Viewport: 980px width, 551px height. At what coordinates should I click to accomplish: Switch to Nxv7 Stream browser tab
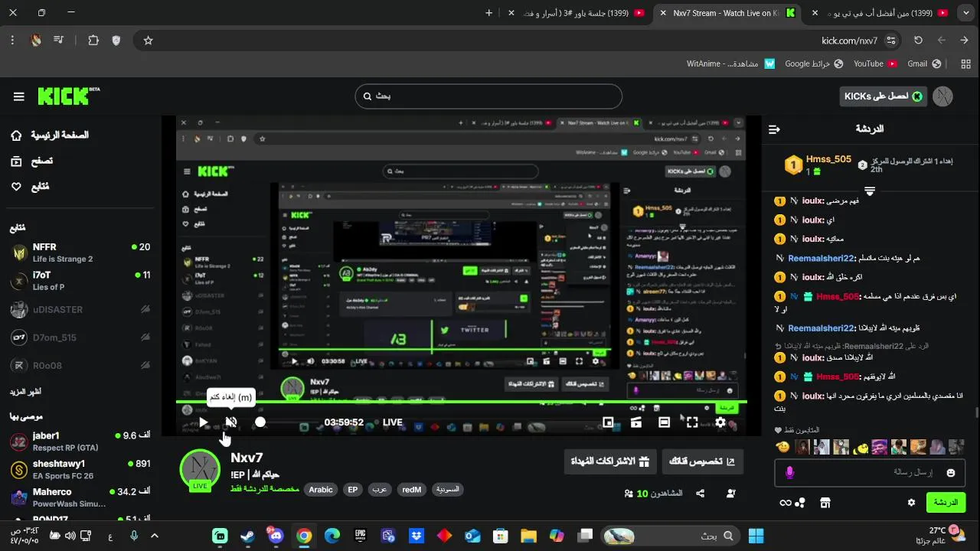tap(727, 13)
